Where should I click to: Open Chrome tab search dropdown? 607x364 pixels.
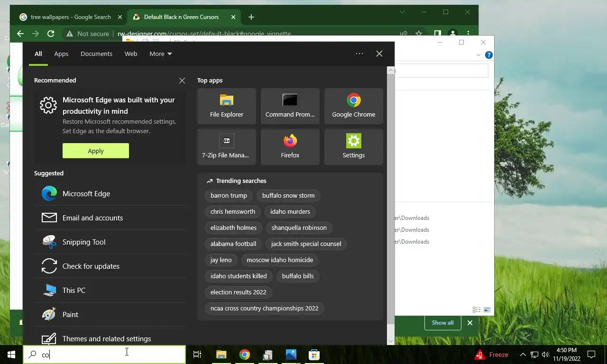pos(402,12)
